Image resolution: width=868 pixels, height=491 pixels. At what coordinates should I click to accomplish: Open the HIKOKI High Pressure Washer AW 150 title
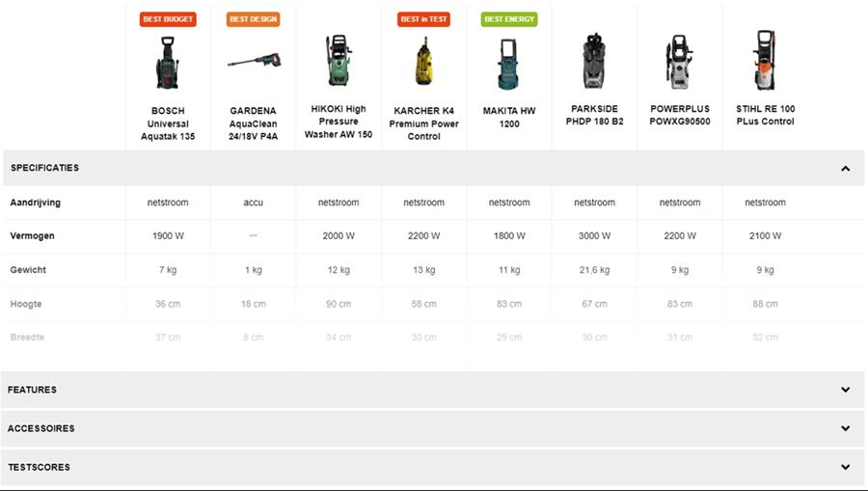339,122
